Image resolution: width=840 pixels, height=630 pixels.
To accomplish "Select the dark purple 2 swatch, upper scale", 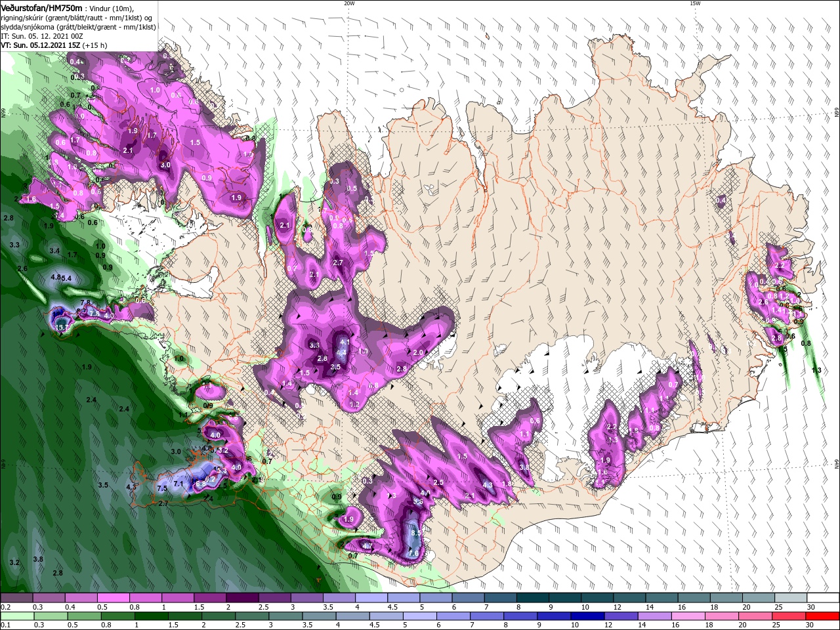I will tap(242, 598).
